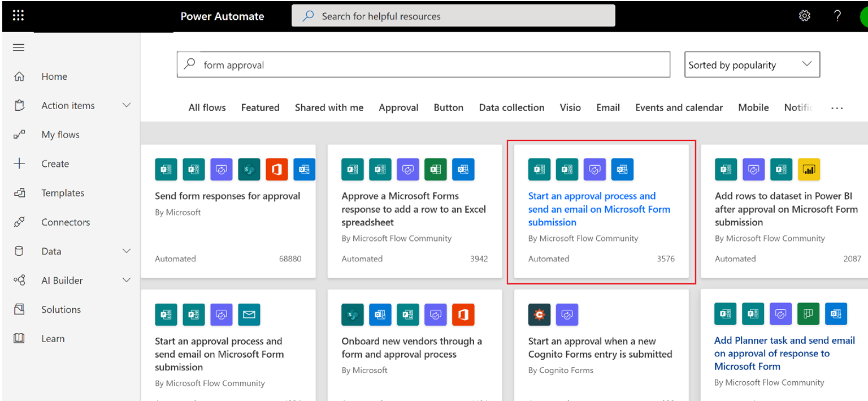Select the All flows tab
Viewport: 868px width, 401px height.
click(x=207, y=107)
